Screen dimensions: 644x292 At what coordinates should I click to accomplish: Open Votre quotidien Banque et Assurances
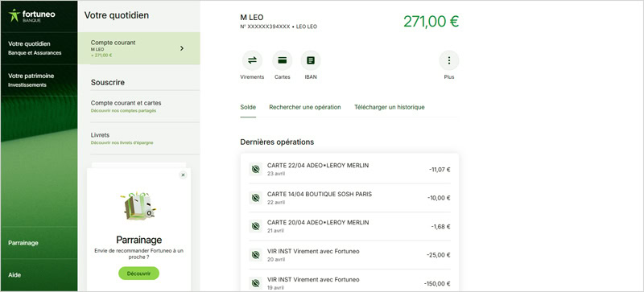point(39,48)
